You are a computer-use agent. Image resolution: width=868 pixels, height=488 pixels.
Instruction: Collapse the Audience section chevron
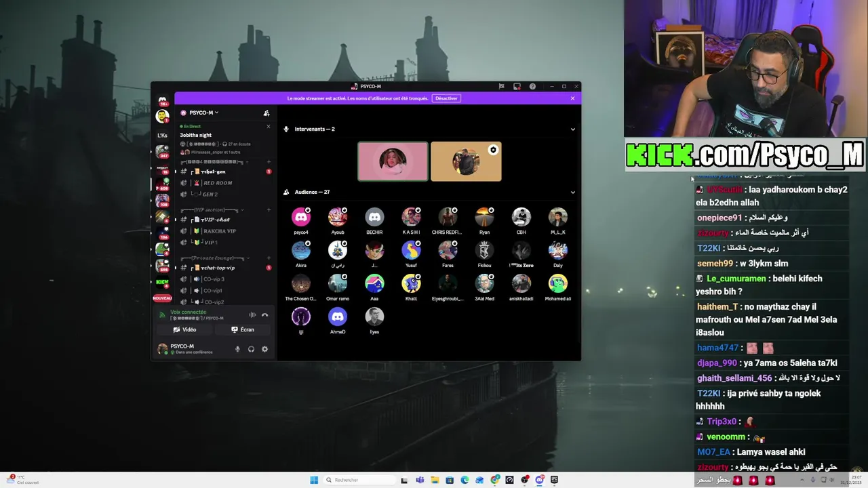(x=572, y=192)
